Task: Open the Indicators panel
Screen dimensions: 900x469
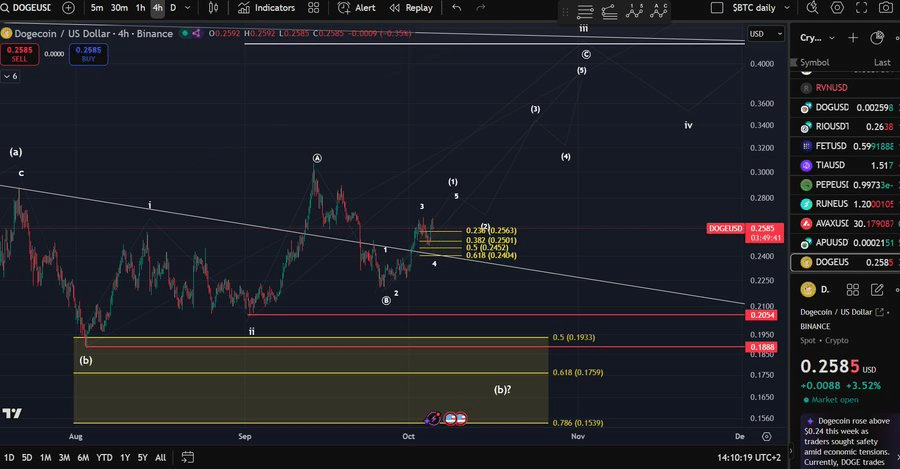Action: tap(266, 8)
